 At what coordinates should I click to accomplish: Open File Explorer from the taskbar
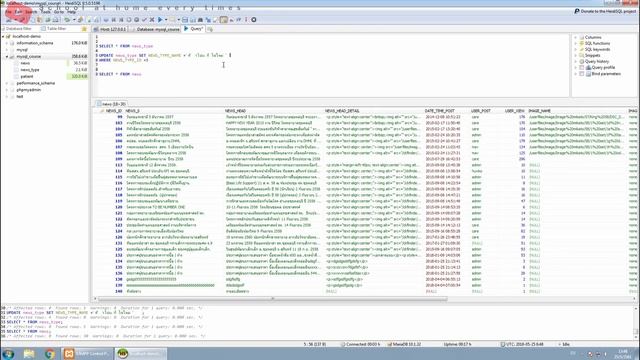pyautogui.click(x=29, y=353)
